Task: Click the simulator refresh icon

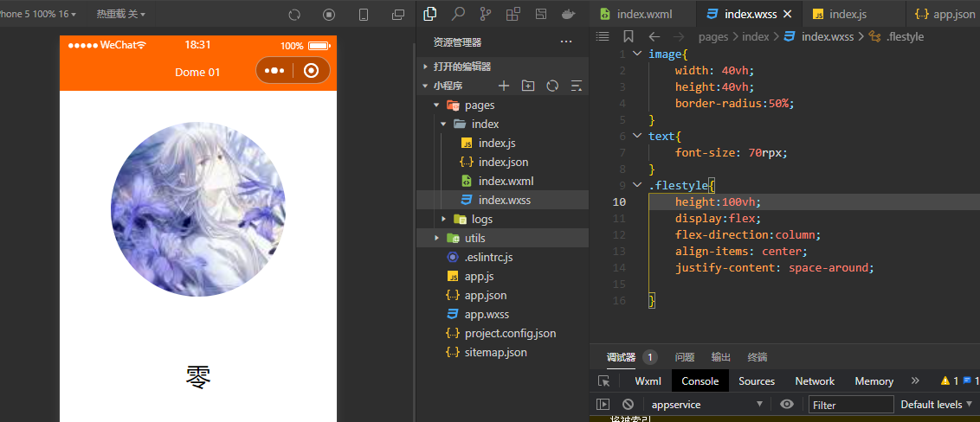Action: (295, 15)
